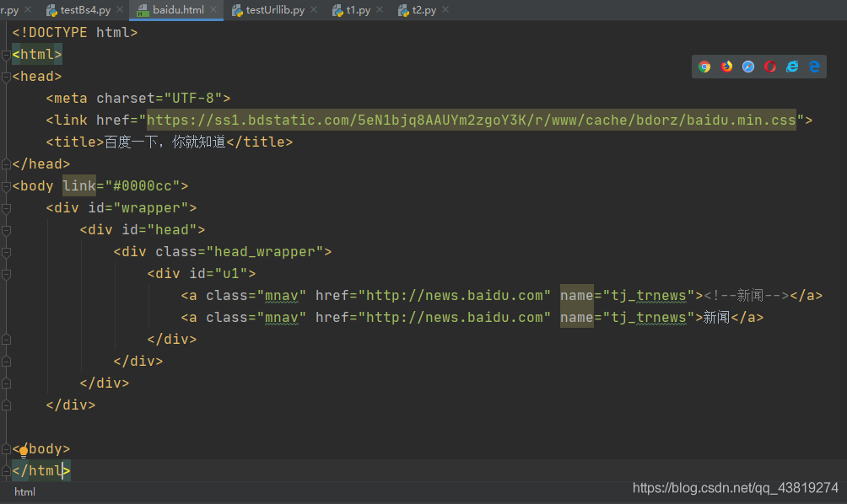Toggle fold marker at closing head tag

tap(7, 164)
